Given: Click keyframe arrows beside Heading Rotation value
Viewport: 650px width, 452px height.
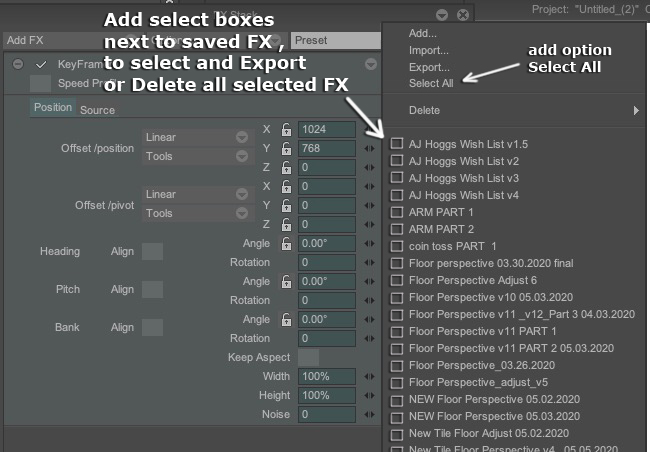Looking at the screenshot, I should click(369, 262).
